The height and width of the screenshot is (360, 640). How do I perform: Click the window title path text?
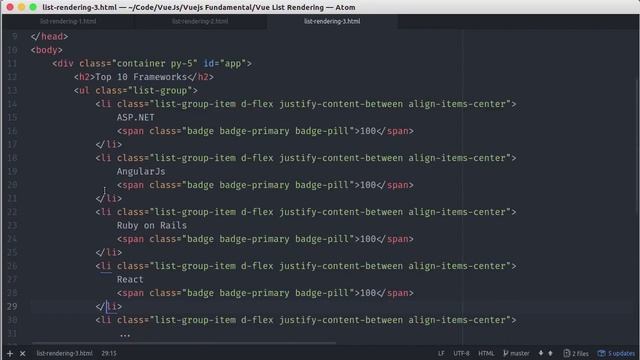point(199,7)
